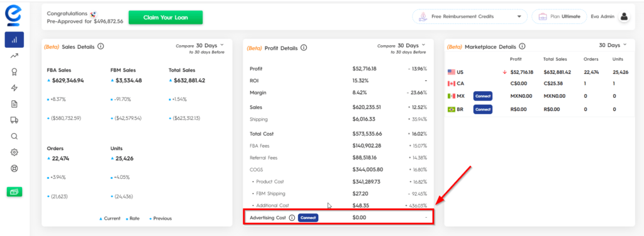This screenshot has height=236, width=644.
Task: Click Connect button beside Advertising Cost
Action: pos(308,218)
